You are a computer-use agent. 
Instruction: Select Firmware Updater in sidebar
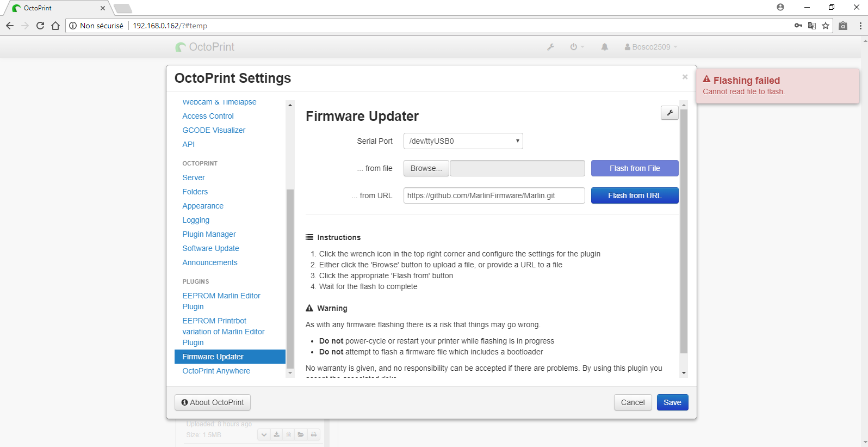[230, 357]
